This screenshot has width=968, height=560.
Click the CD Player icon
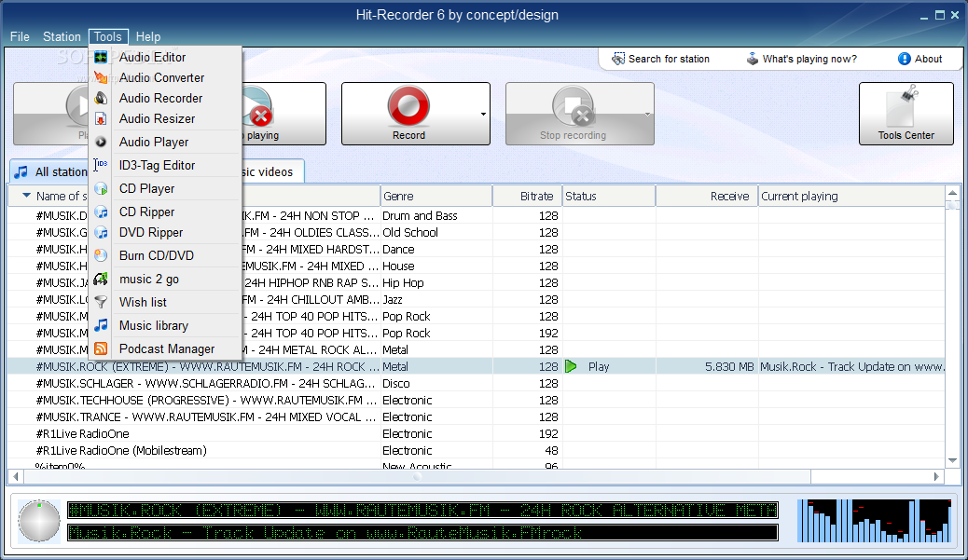tap(101, 189)
